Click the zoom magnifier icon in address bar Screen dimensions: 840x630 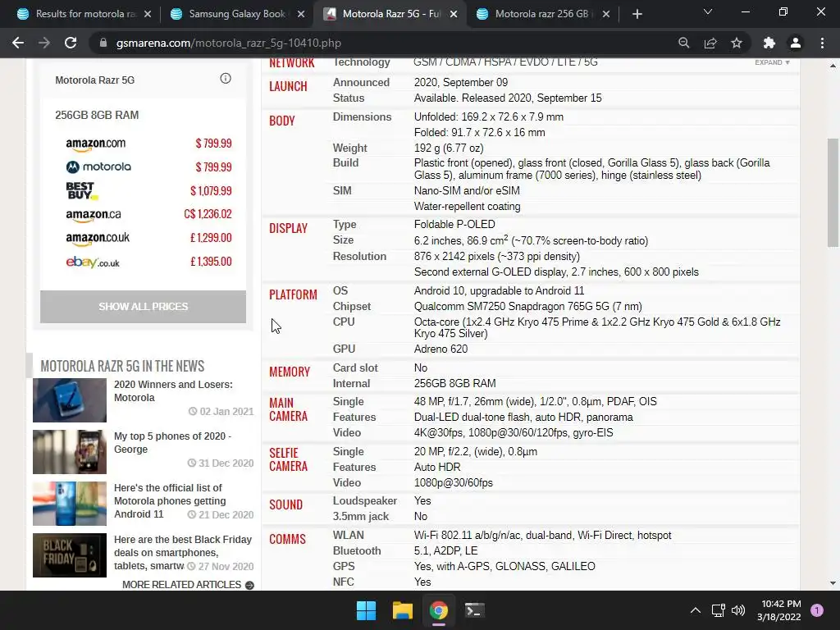click(683, 43)
